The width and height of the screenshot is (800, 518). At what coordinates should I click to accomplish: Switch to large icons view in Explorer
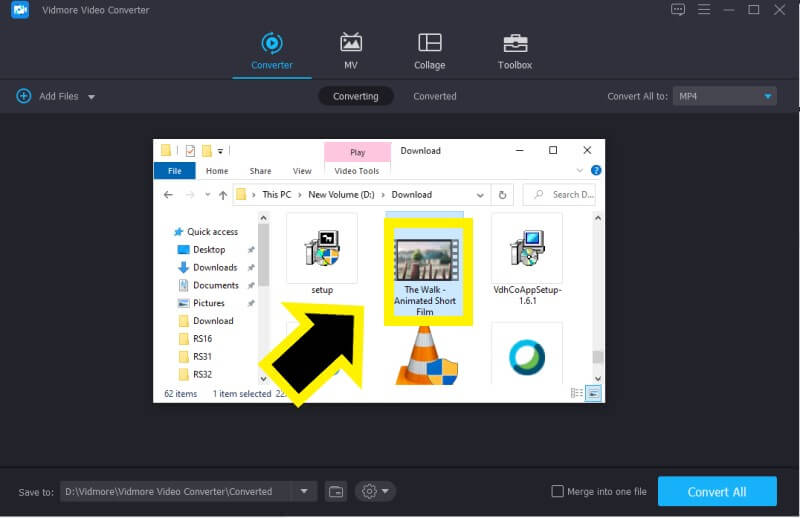[x=592, y=393]
